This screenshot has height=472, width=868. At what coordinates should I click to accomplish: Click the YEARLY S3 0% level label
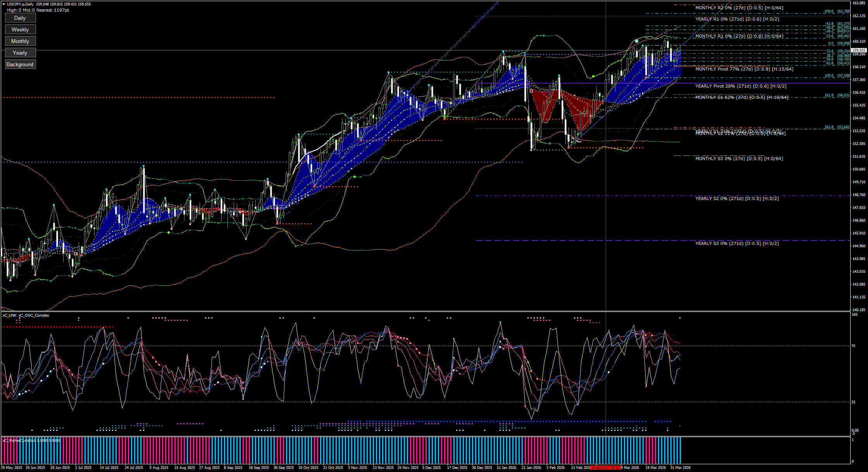(x=737, y=243)
